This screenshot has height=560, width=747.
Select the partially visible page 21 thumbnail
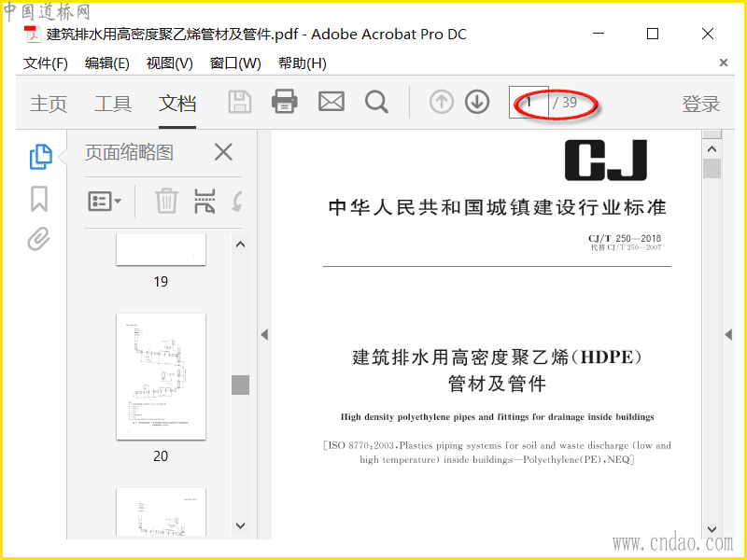(161, 511)
